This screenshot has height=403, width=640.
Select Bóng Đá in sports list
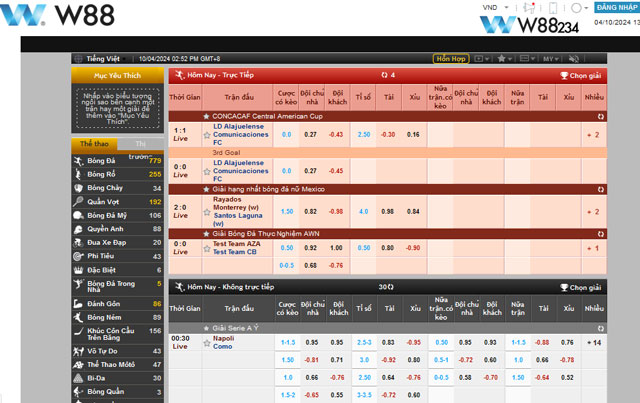tap(101, 161)
